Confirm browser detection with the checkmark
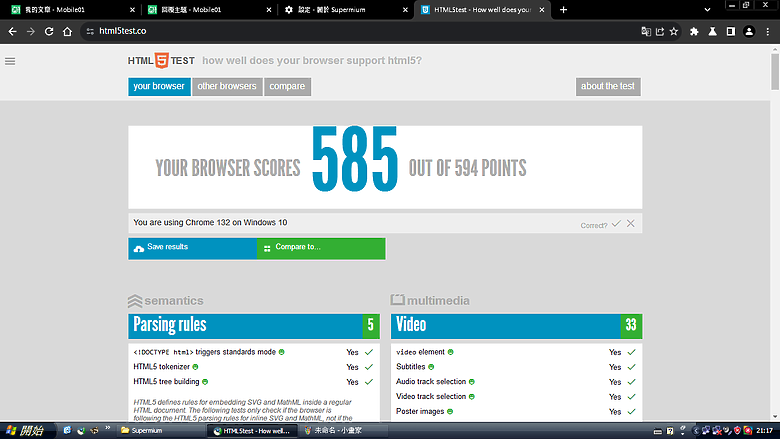This screenshot has width=780, height=439. click(x=616, y=224)
